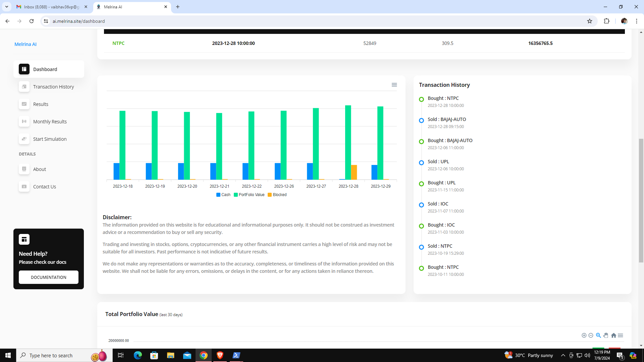
Task: Click the Start Simulation icon
Action: [24, 139]
